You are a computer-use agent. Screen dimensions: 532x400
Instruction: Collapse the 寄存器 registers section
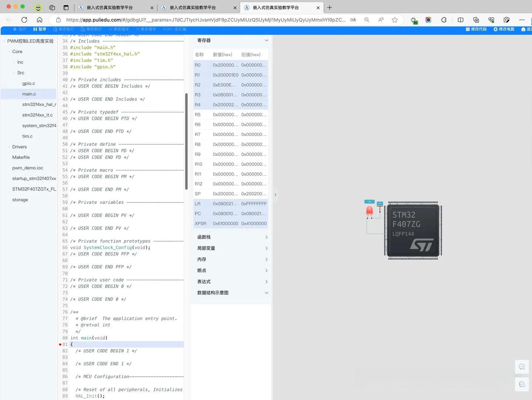[x=266, y=41]
